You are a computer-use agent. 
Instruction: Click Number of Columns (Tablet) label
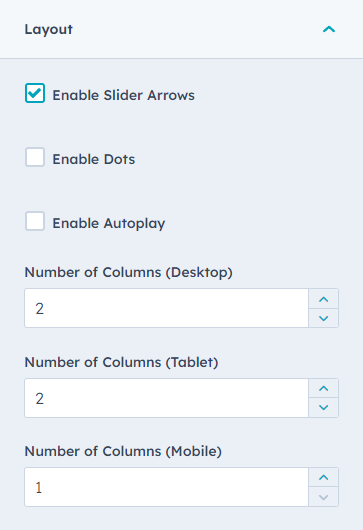point(121,362)
